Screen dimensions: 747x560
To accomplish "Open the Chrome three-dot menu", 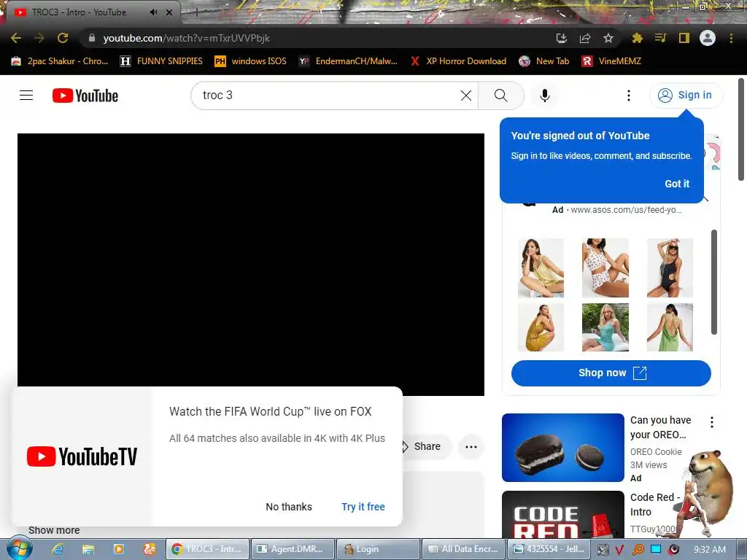I will point(731,38).
